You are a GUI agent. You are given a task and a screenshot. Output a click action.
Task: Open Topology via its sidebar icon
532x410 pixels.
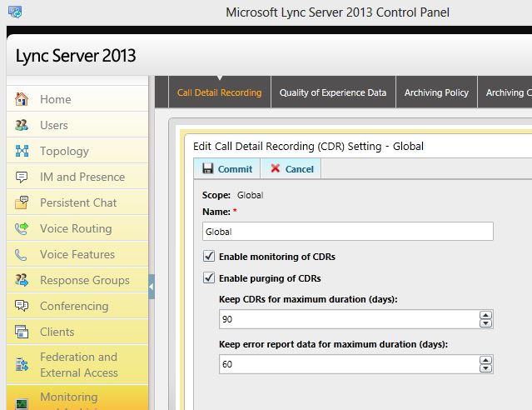click(22, 151)
